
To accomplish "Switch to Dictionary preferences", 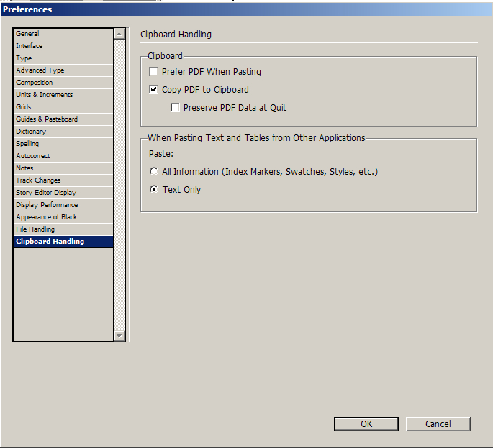I will [x=63, y=132].
